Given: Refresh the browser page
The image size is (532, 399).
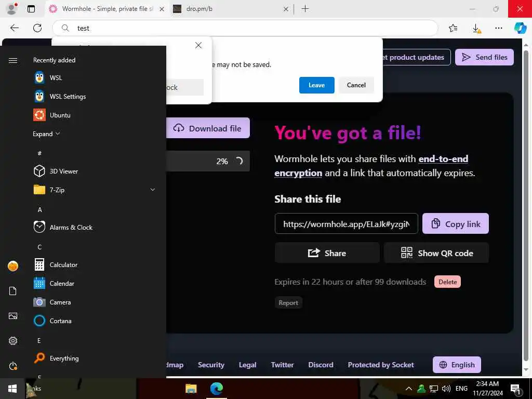Looking at the screenshot, I should tap(37, 28).
